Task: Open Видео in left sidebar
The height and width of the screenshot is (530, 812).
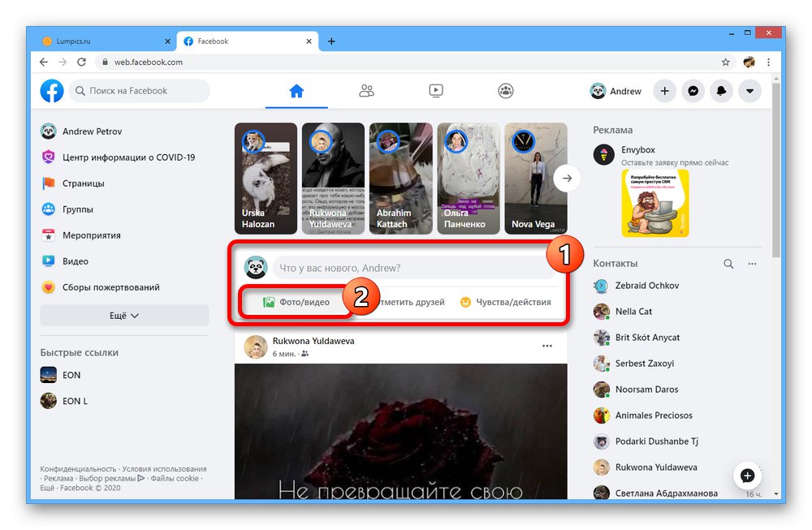Action: (124, 261)
